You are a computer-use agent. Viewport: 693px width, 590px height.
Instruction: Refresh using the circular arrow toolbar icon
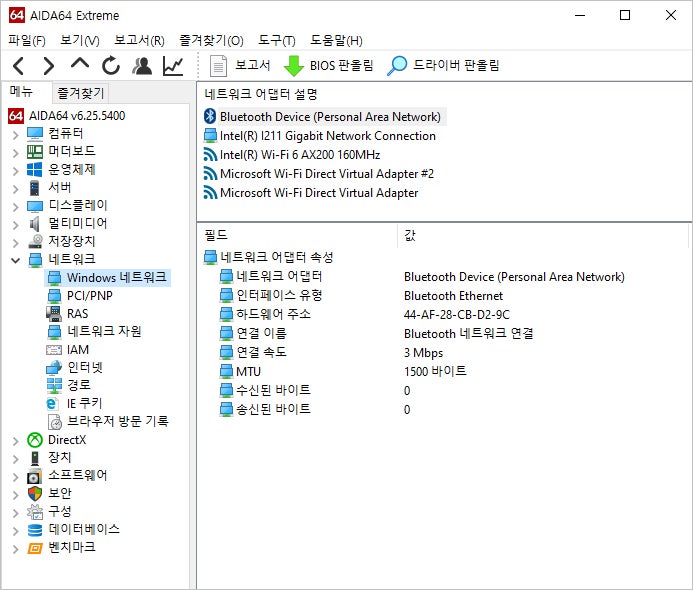click(110, 66)
